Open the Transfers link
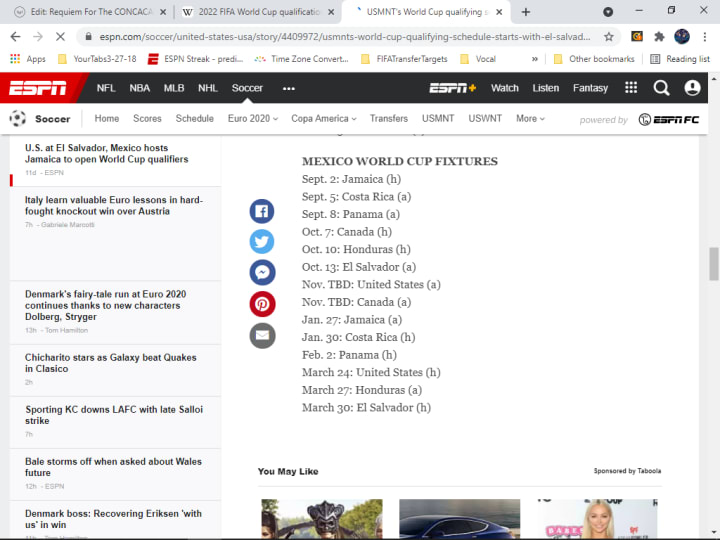Image resolution: width=720 pixels, height=540 pixels. coord(389,118)
